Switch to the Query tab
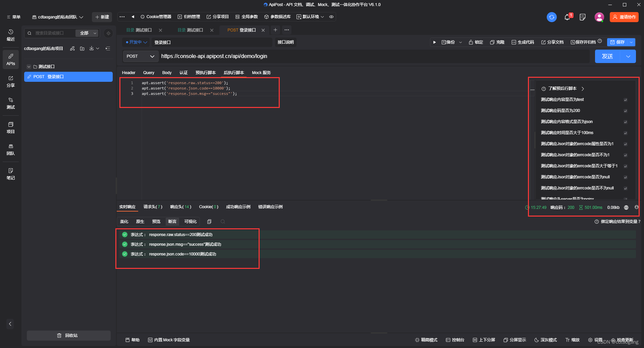The height and width of the screenshot is (348, 644). point(149,73)
